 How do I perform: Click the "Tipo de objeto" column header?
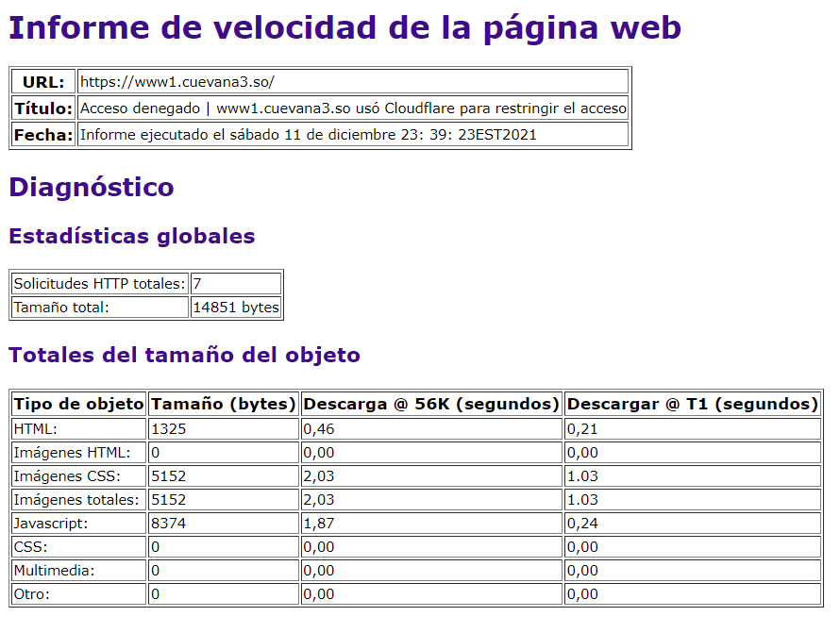[79, 405]
